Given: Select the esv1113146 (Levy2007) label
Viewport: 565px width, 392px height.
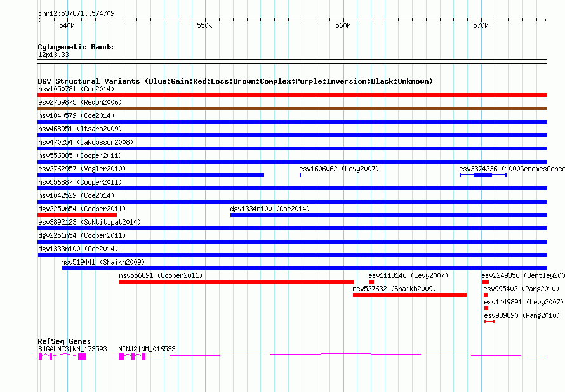Looking at the screenshot, I should [408, 275].
